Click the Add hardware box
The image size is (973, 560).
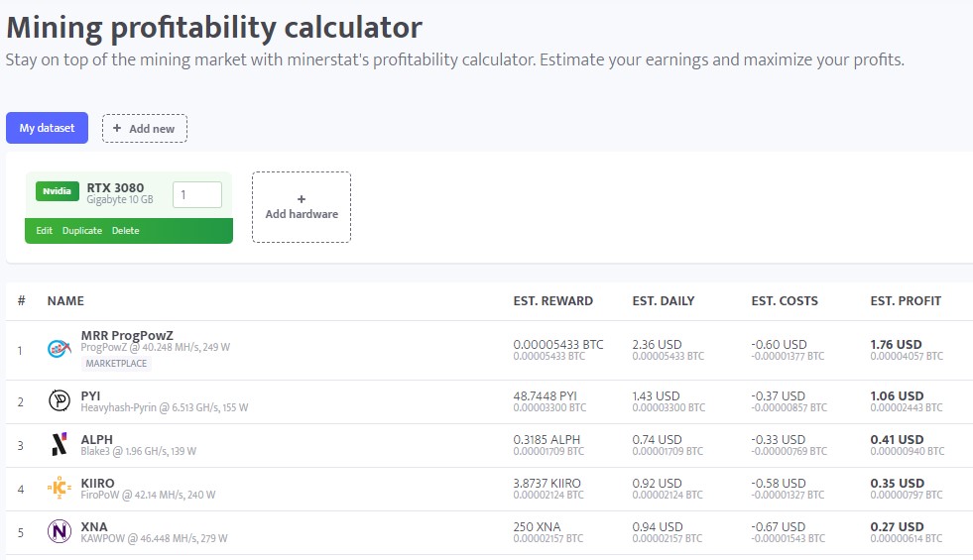click(302, 207)
